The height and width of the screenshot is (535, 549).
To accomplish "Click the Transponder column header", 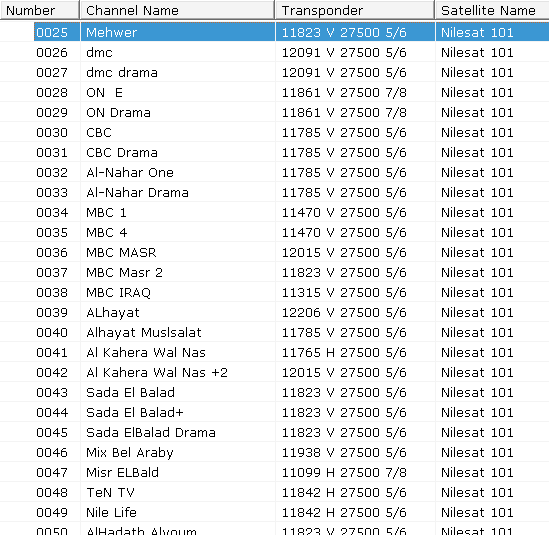I will point(355,11).
